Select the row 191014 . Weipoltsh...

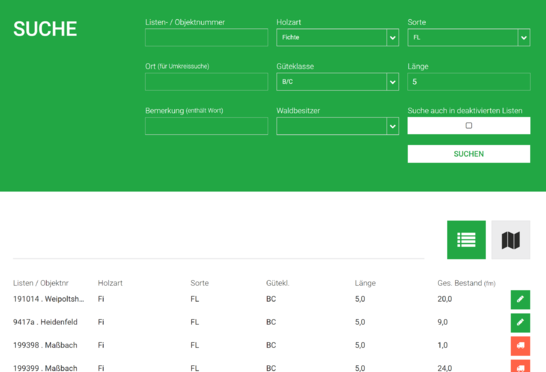tap(272, 299)
